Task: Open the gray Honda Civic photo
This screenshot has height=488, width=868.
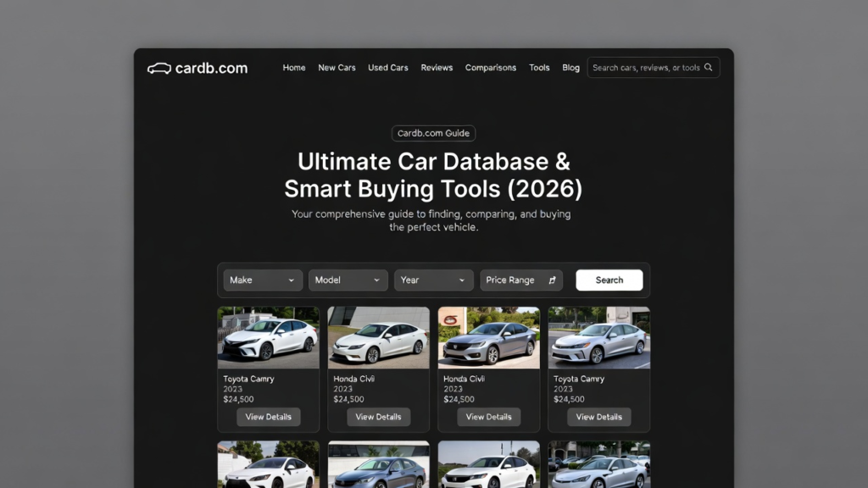Action: pyautogui.click(x=488, y=338)
